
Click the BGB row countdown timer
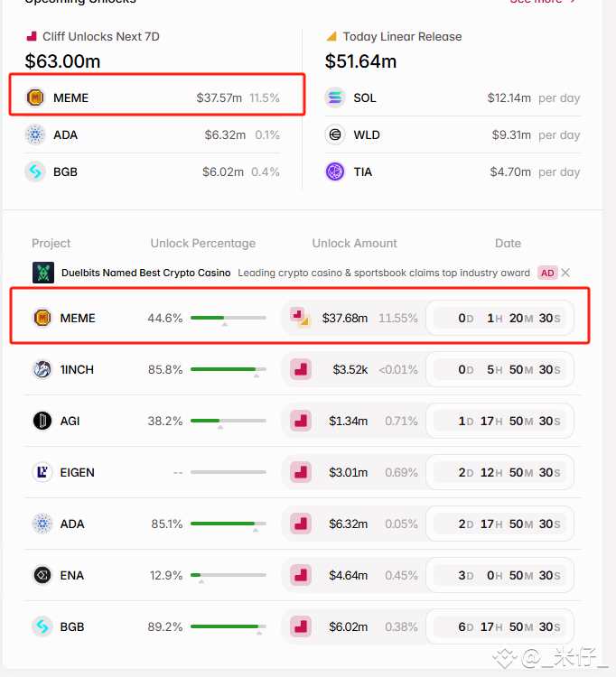[x=499, y=626]
